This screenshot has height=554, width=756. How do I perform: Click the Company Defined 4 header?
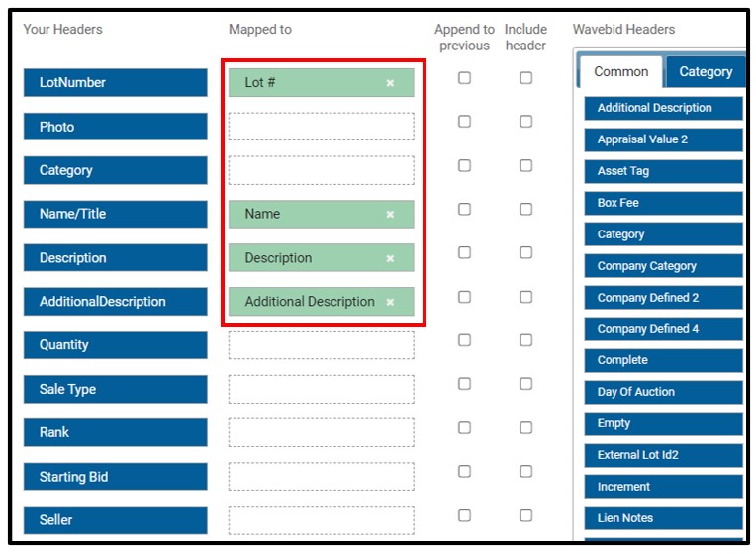[x=663, y=329]
